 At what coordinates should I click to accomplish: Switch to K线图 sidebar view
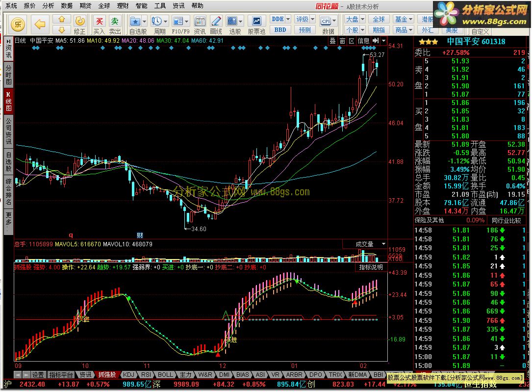(8, 101)
